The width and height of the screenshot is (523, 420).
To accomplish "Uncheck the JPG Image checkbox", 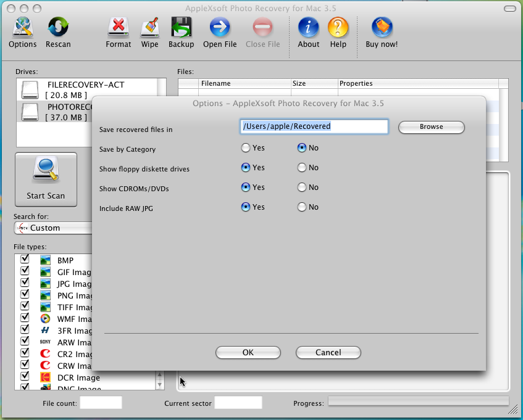I will (25, 282).
